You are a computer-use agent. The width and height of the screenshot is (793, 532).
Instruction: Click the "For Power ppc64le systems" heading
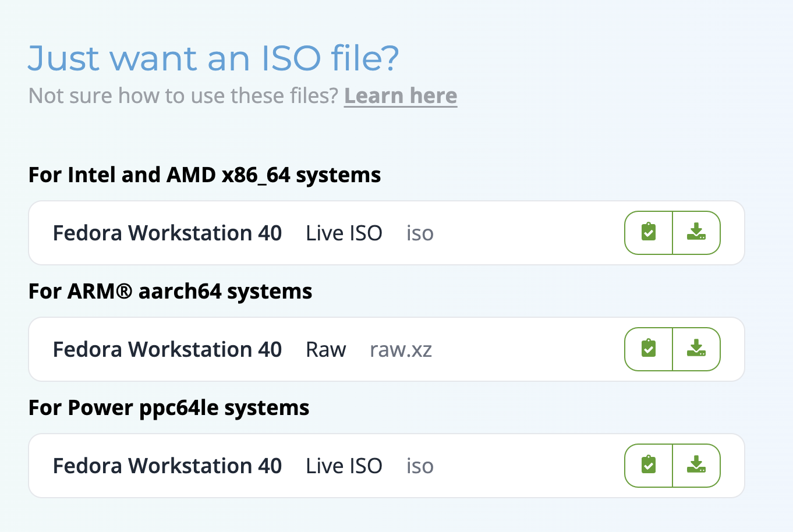pyautogui.click(x=169, y=407)
